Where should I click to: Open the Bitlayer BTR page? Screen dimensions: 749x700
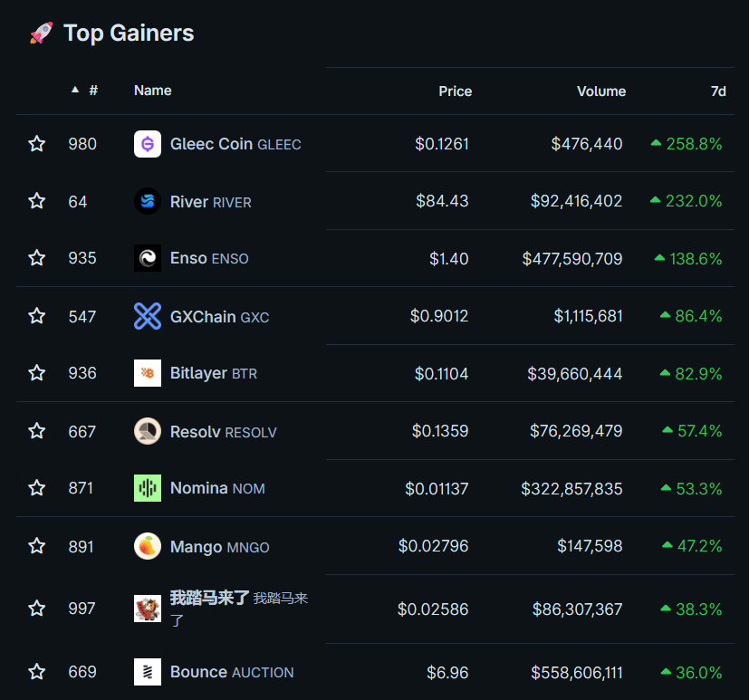click(x=214, y=373)
